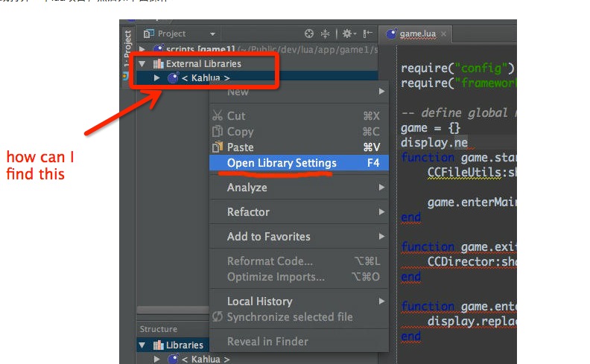The image size is (590, 364).
Task: Click the Lua file icon on game.lua tab
Action: (x=391, y=33)
